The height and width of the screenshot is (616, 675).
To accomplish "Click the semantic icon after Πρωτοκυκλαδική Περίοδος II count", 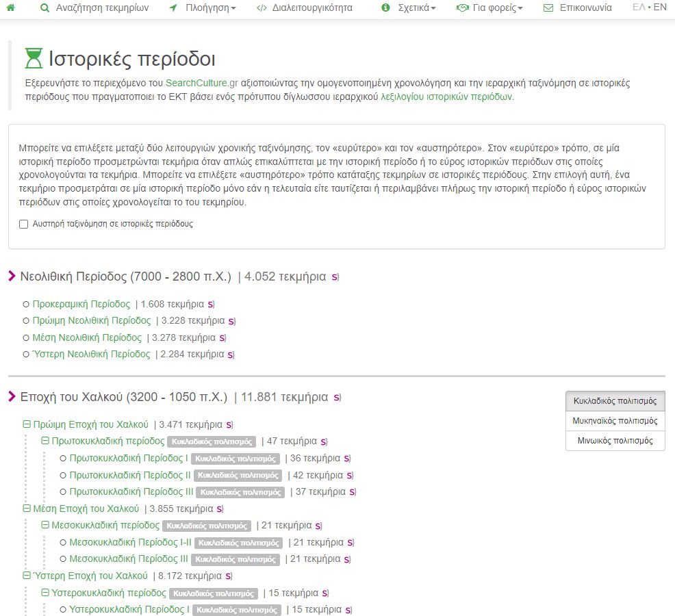I will tap(350, 476).
